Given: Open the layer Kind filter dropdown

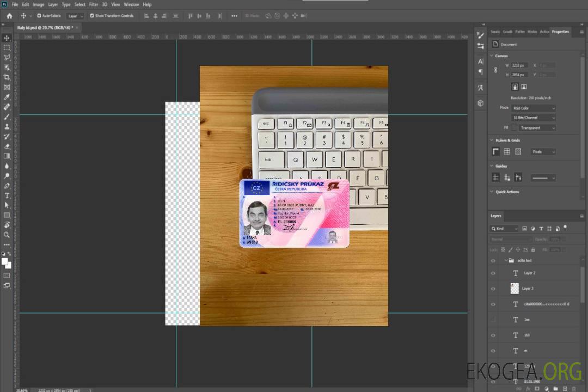Looking at the screenshot, I should tap(504, 229).
